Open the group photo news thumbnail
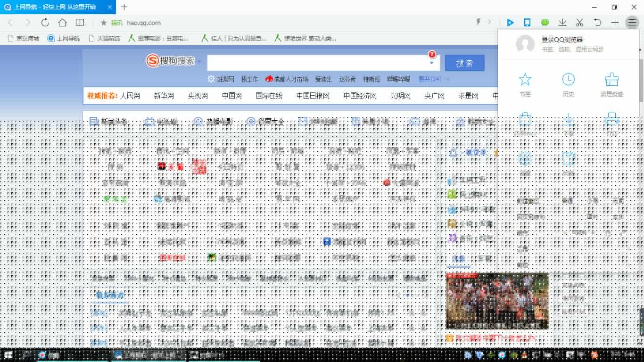 click(497, 301)
